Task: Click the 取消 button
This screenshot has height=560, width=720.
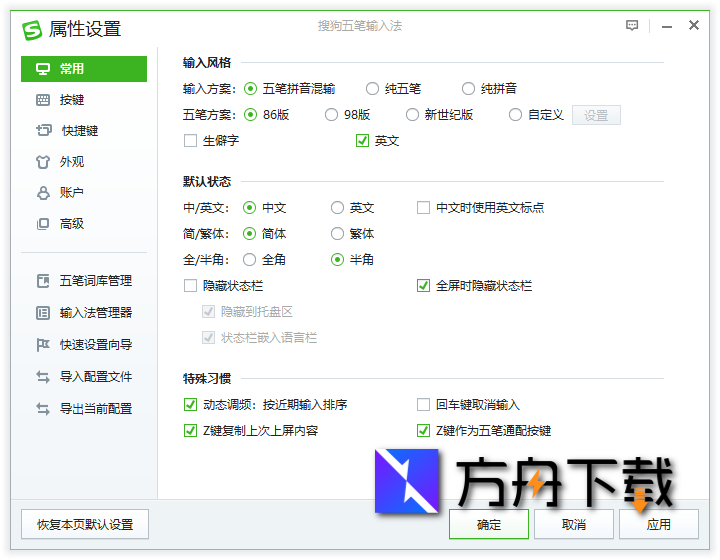Action: (x=574, y=524)
